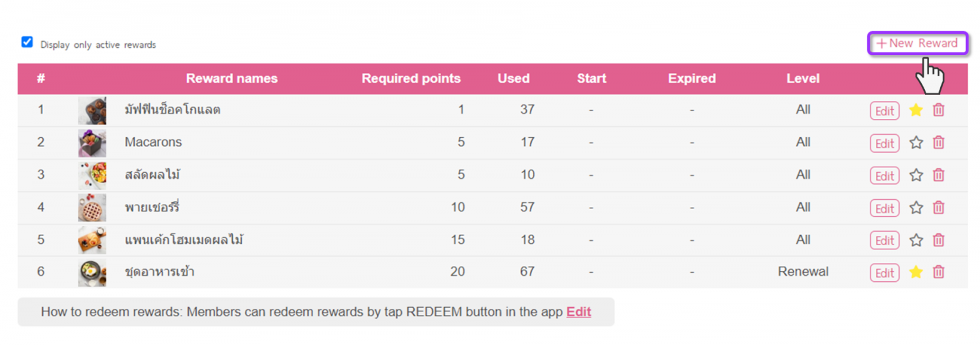Open Edit for the Renewal level reward
Screen dimensions: 980x345
tap(884, 273)
